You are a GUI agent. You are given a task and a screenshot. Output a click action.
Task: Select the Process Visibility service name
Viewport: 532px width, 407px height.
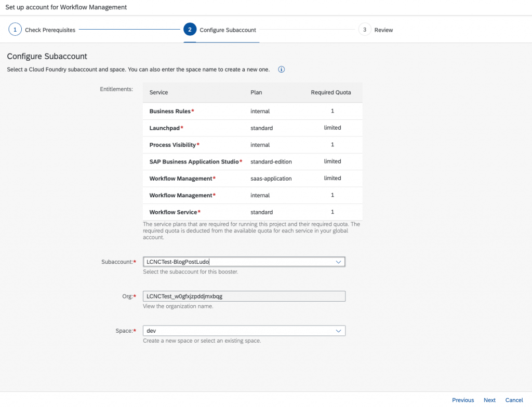[x=172, y=145]
